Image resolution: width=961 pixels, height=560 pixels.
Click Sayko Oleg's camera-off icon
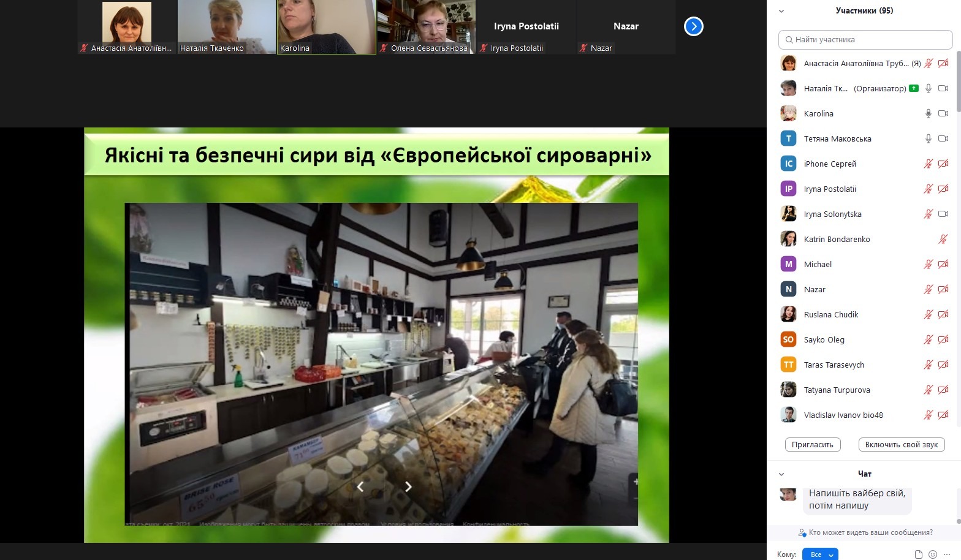[943, 339]
